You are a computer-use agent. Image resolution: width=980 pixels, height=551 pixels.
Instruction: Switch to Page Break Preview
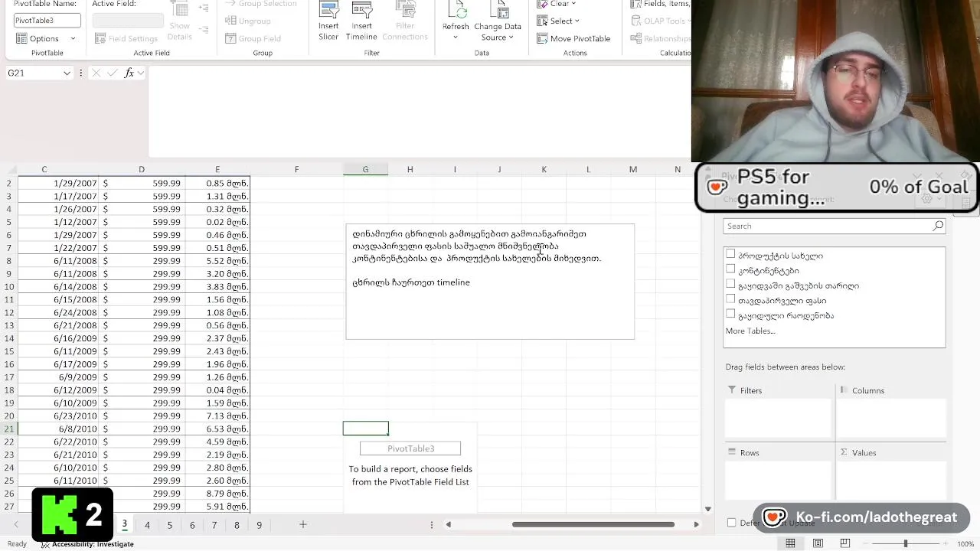pos(845,543)
